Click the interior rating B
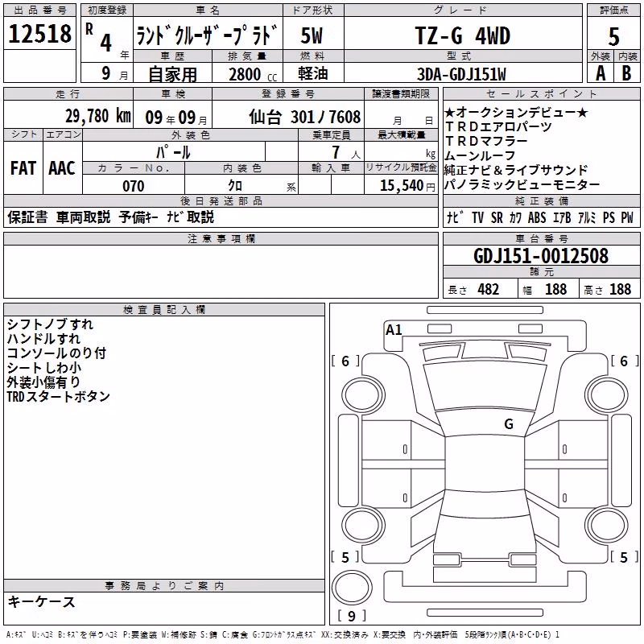The width and height of the screenshot is (644, 644). (x=626, y=73)
